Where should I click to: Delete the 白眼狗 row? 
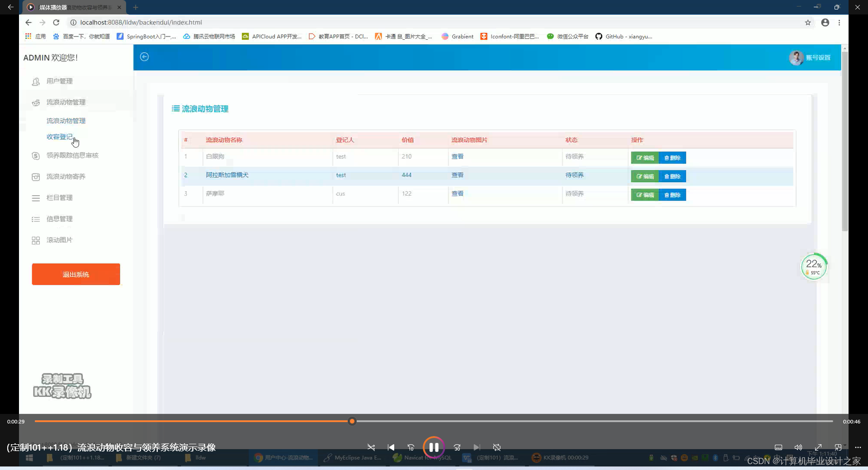(x=672, y=158)
